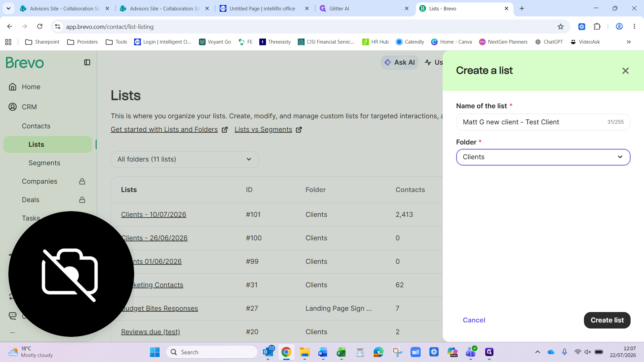Open Word from the taskbar
The height and width of the screenshot is (362, 644).
coord(323,352)
